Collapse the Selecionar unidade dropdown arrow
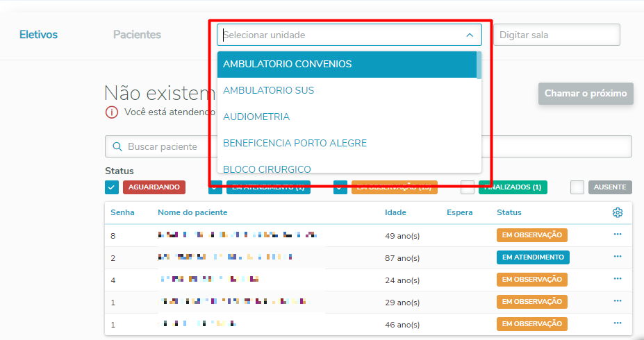This screenshot has width=644, height=340. [470, 35]
